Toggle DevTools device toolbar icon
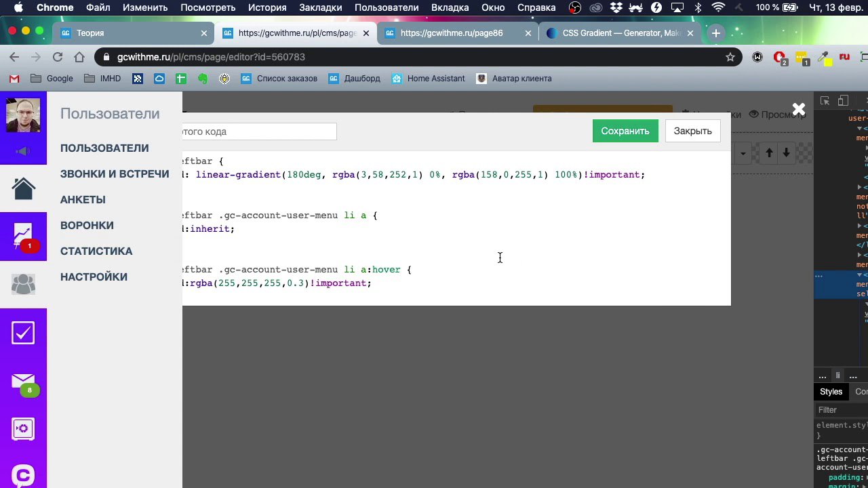This screenshot has height=488, width=868. tap(843, 101)
